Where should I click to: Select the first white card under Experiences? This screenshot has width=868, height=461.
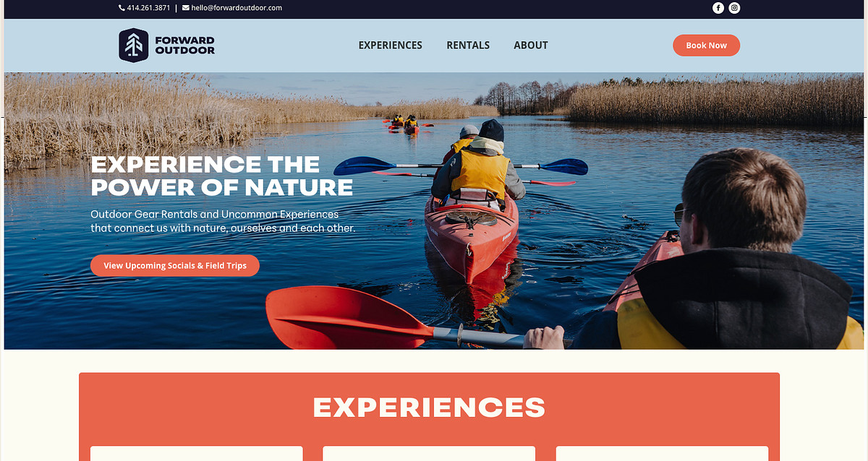coord(196,453)
